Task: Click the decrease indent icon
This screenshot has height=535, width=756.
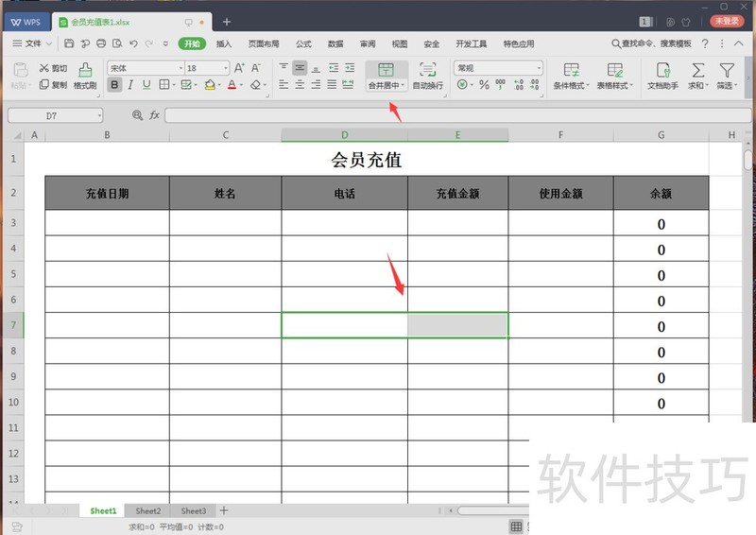Action: click(x=334, y=67)
